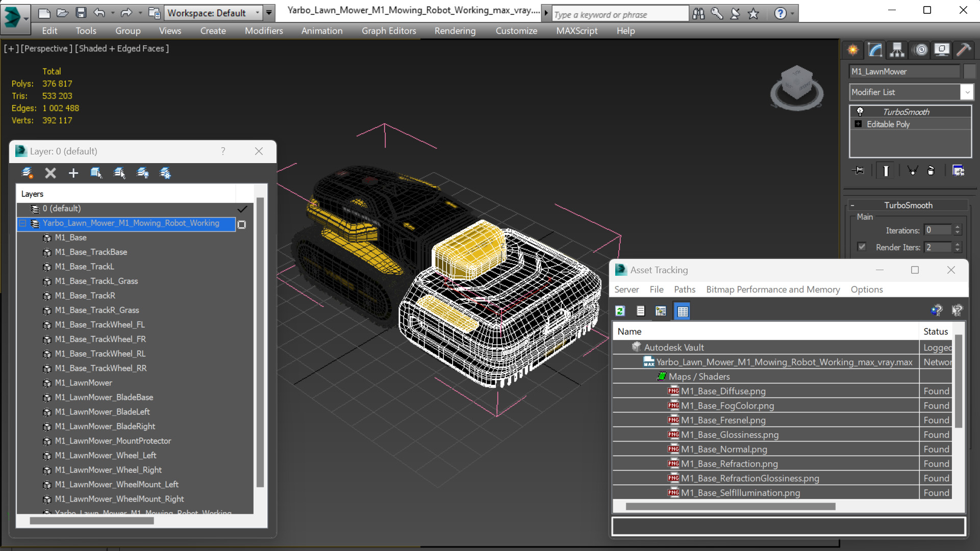Screen dimensions: 980x551
Task: Toggle the Render Iters checkbox
Action: point(862,247)
